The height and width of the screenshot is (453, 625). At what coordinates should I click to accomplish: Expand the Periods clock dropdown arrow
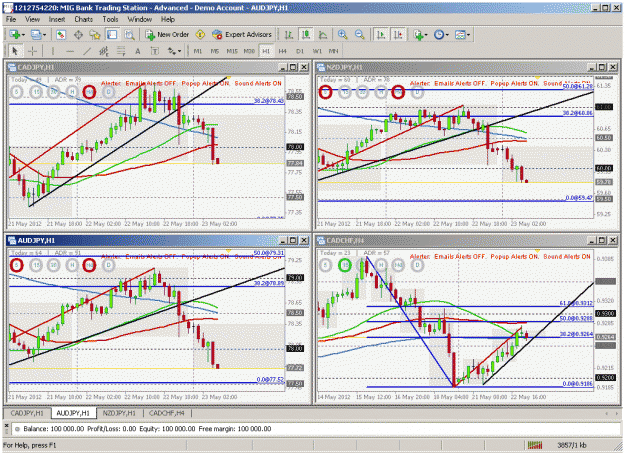(447, 35)
